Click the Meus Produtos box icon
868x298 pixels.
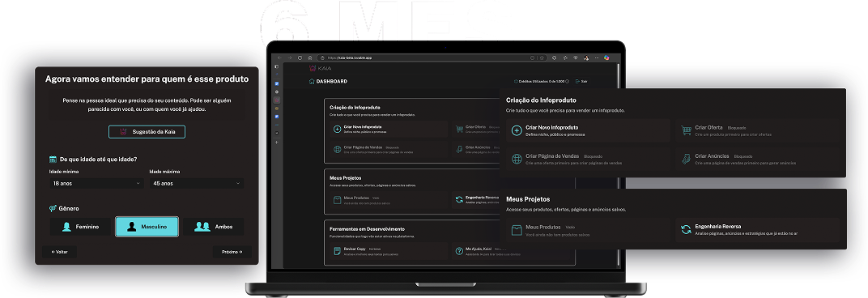click(517, 229)
